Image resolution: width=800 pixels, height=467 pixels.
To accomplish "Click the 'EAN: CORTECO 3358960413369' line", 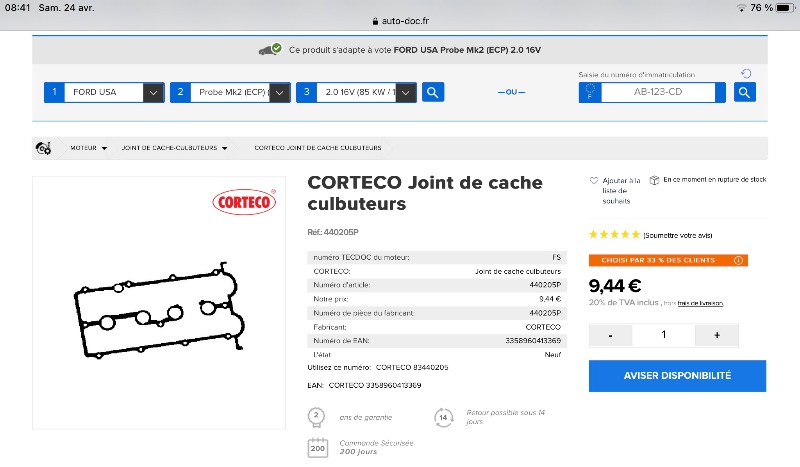I will tap(364, 385).
